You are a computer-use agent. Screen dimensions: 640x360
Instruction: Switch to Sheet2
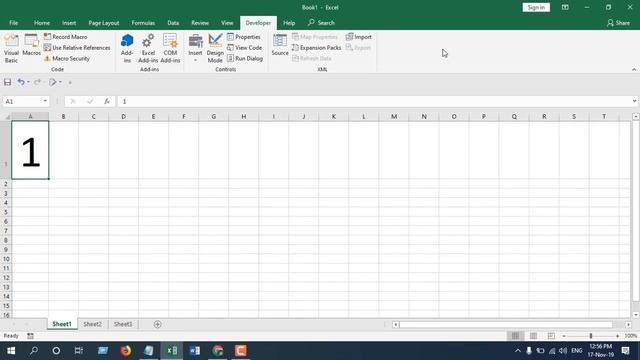[x=92, y=324]
